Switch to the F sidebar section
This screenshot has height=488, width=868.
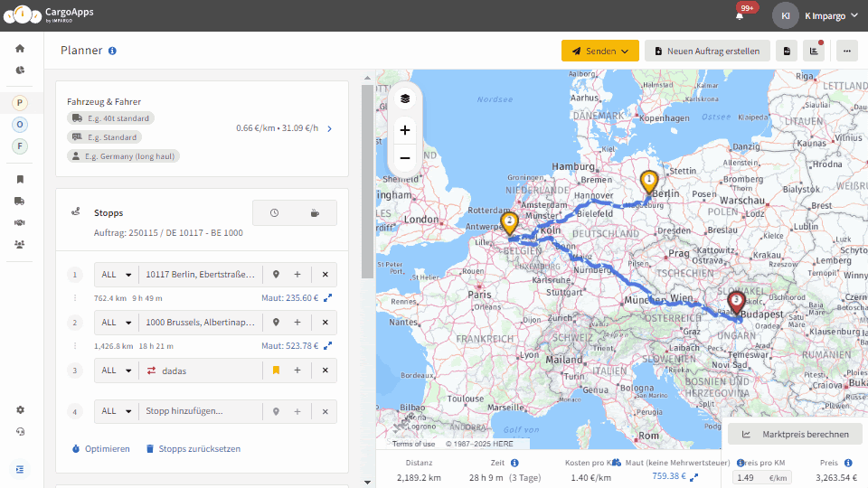pos(20,146)
